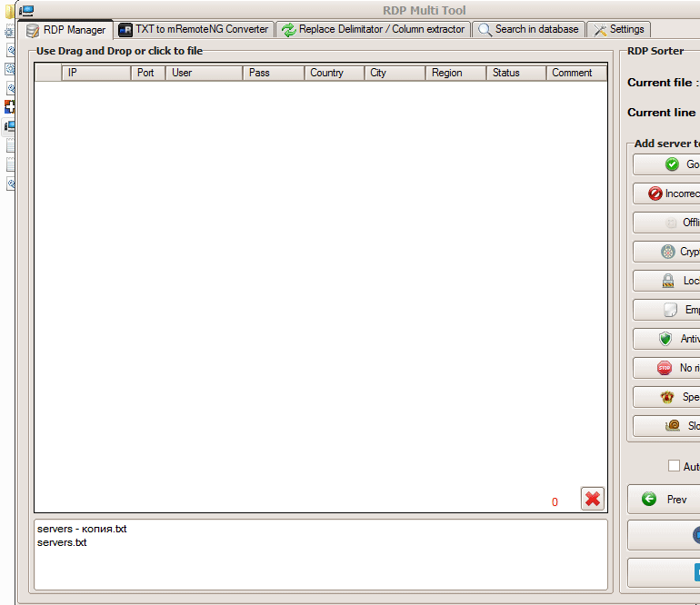
Task: Mark server as Incorrect with red prohibition icon
Action: [666, 193]
